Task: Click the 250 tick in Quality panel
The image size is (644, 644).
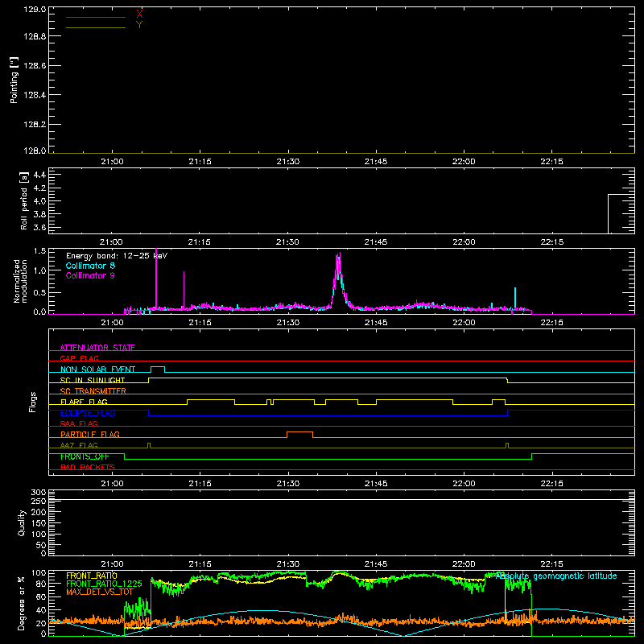Action: pyautogui.click(x=38, y=501)
